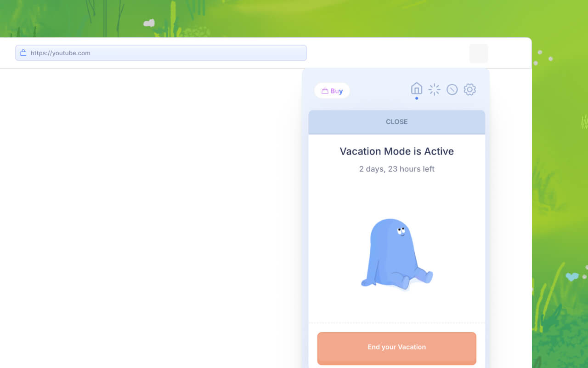Click the lock icon in the address bar
588x368 pixels.
23,52
